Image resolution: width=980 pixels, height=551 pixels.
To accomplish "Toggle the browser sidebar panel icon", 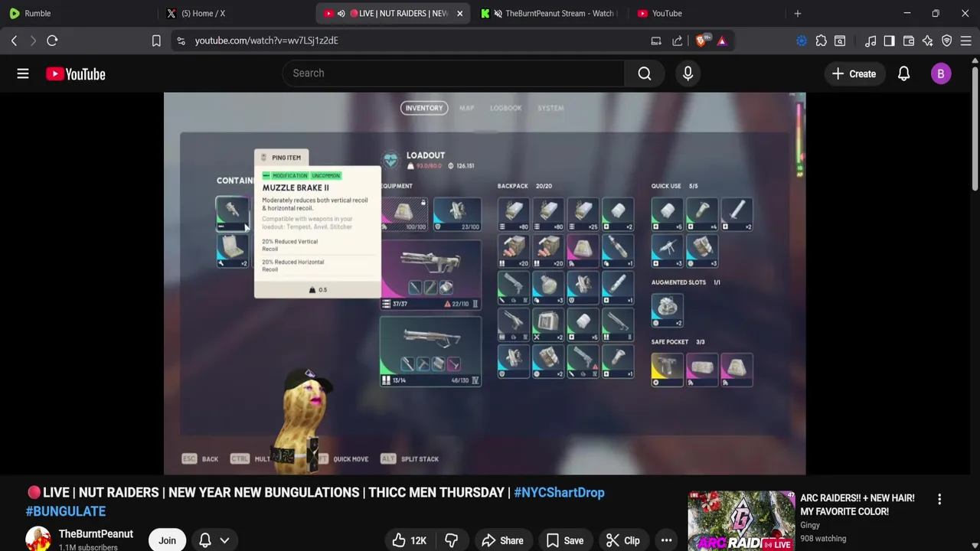I will (x=889, y=41).
